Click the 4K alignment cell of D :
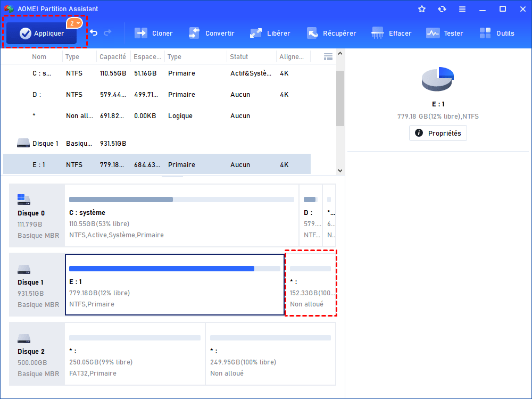Screen dimensions: 532x399 click(284, 94)
